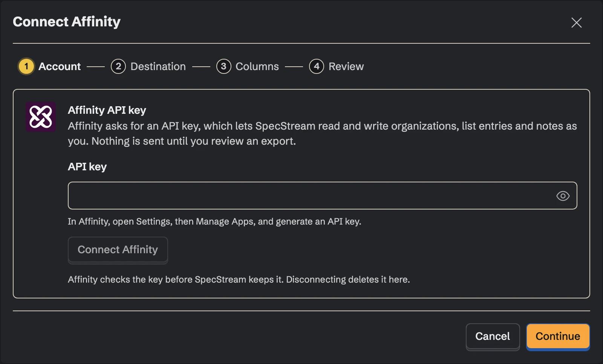Click the "Connect Affinity" dialog title
Viewport: 603px width, 364px height.
point(67,22)
